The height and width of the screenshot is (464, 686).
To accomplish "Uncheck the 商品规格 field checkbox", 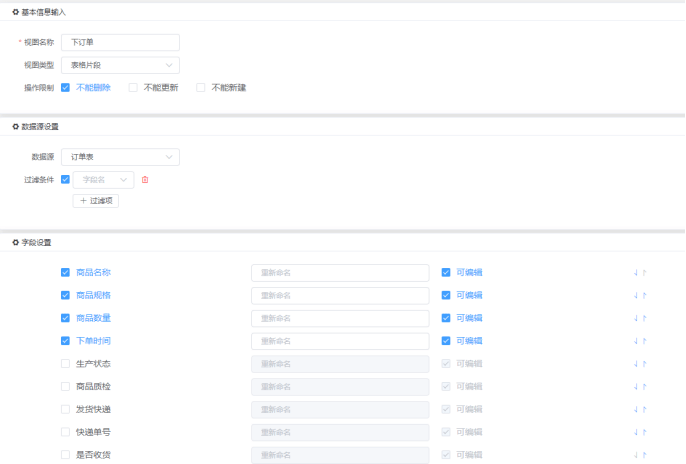I will pos(65,295).
